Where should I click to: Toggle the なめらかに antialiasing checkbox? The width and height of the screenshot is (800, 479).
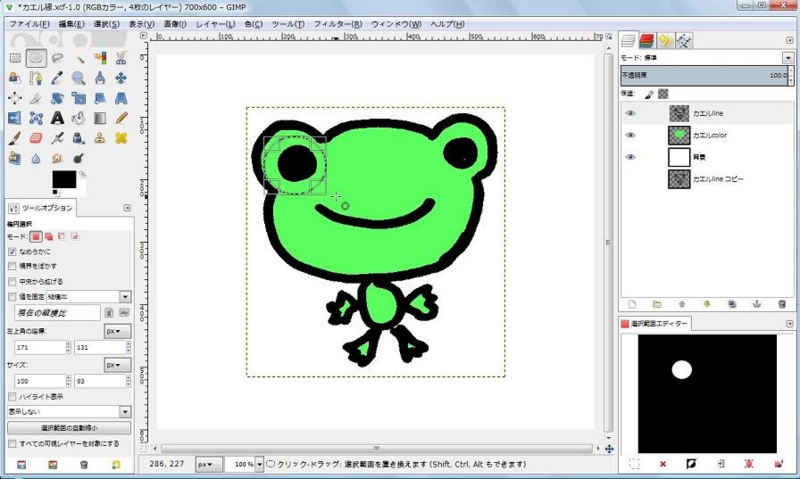(12, 251)
